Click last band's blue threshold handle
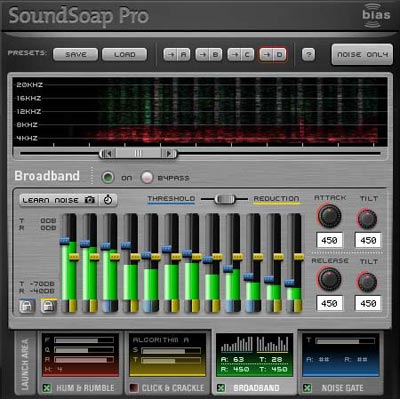 [289, 283]
